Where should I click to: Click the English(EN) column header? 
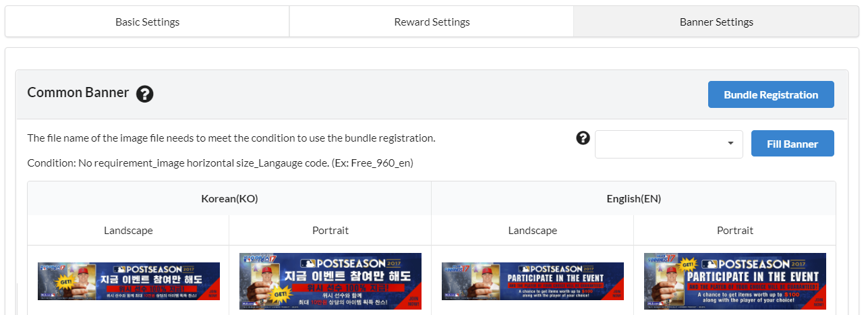(633, 198)
